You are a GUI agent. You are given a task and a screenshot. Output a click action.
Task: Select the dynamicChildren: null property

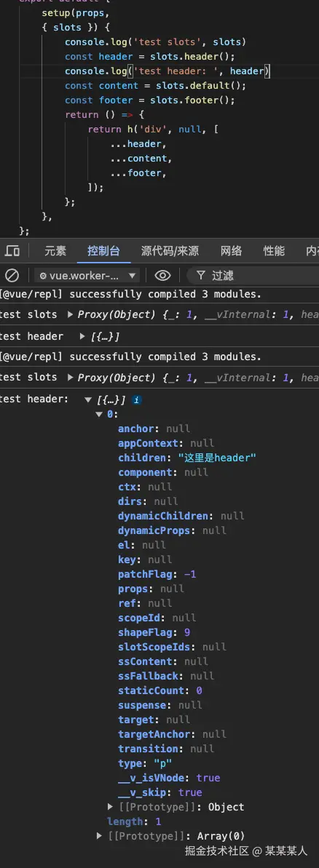tap(181, 515)
